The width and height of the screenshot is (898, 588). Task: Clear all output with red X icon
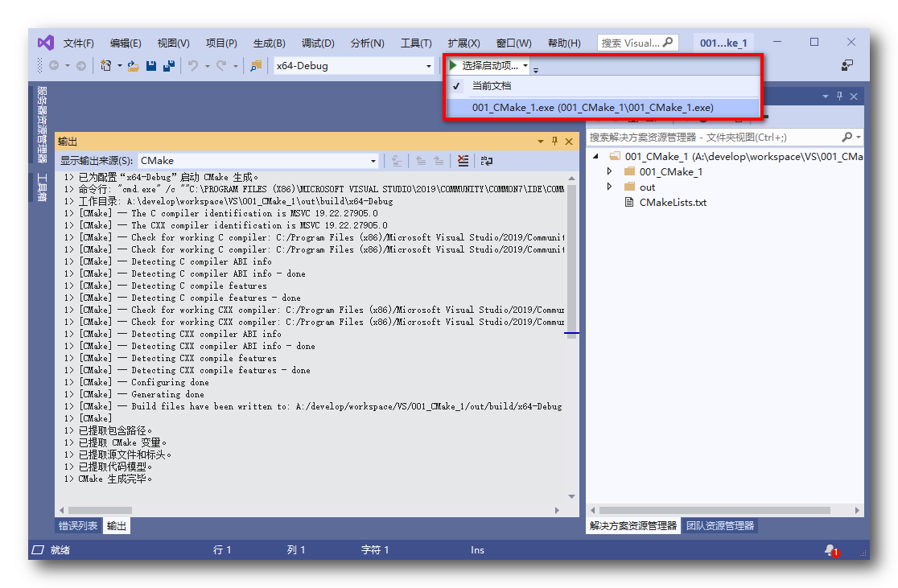(x=463, y=161)
